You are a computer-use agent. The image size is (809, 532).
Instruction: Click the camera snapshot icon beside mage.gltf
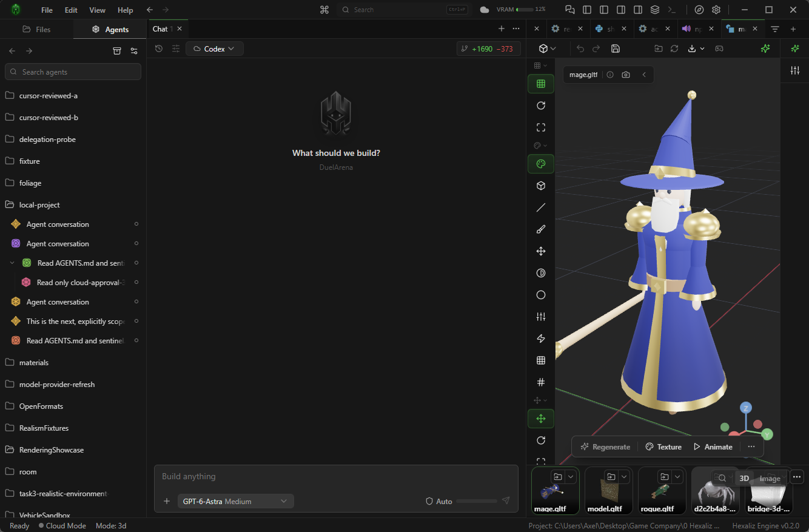tap(626, 75)
